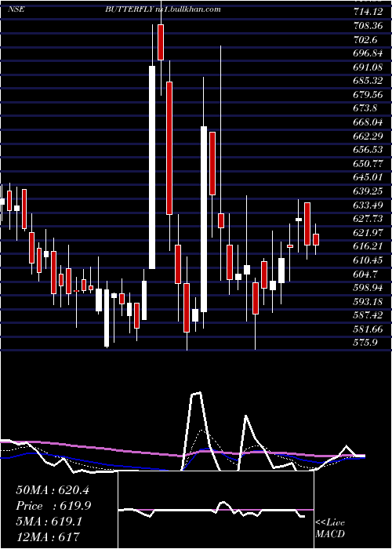Click the 604.7 price axis label
The width and height of the screenshot is (392, 549).
[365, 274]
